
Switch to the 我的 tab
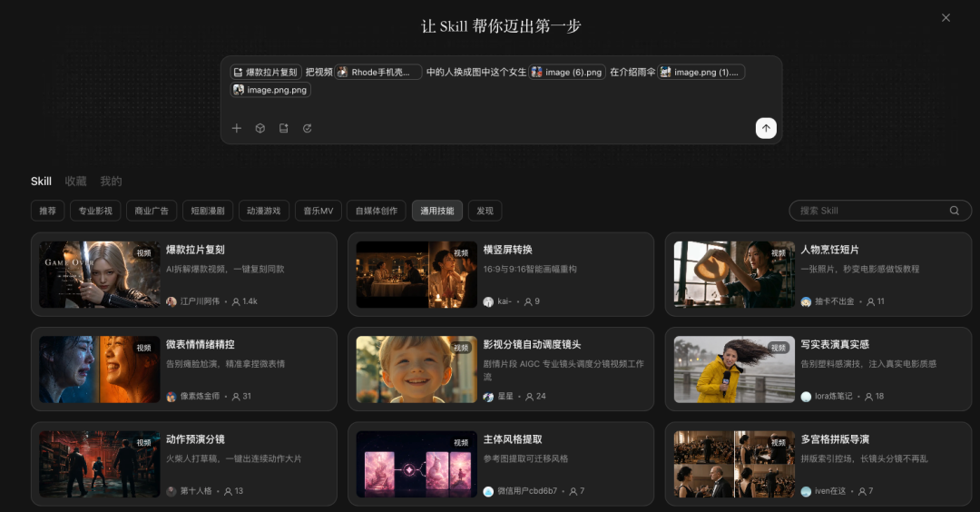[x=111, y=182]
